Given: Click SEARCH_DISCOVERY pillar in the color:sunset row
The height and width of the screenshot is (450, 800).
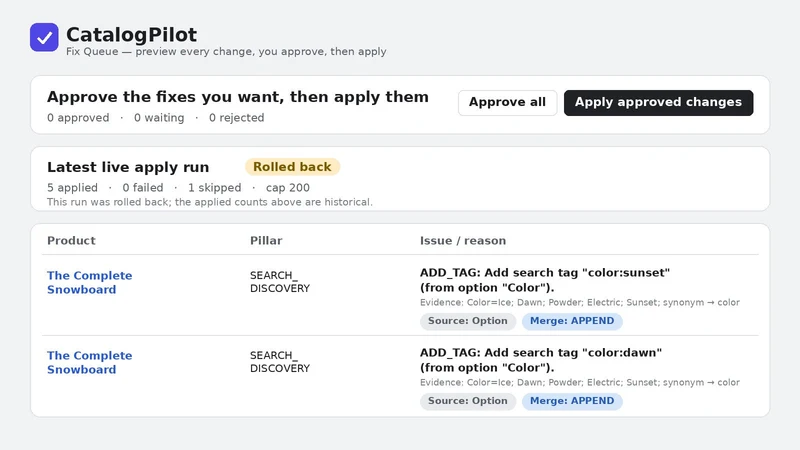Looking at the screenshot, I should 280,282.
